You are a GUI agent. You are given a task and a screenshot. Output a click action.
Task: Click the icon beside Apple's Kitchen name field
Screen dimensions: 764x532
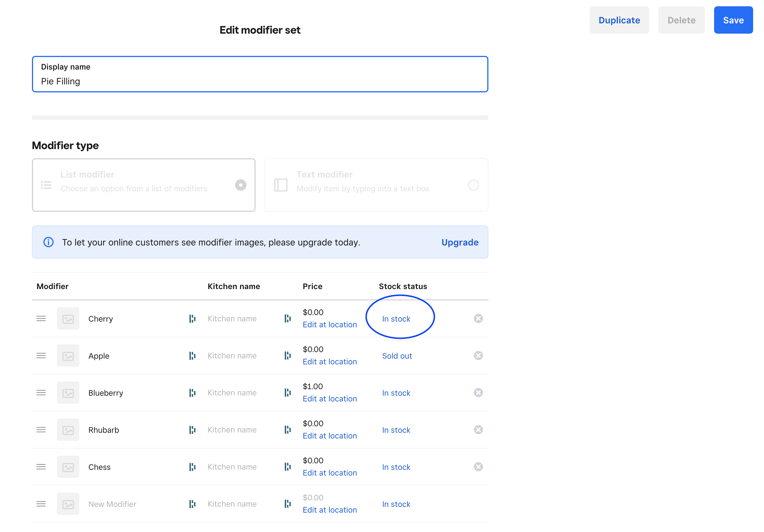pyautogui.click(x=288, y=356)
